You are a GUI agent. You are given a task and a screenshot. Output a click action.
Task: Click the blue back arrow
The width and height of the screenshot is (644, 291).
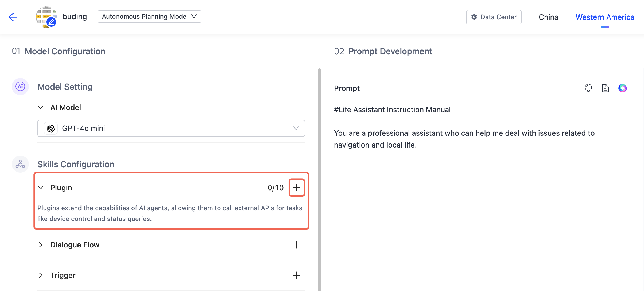click(13, 17)
